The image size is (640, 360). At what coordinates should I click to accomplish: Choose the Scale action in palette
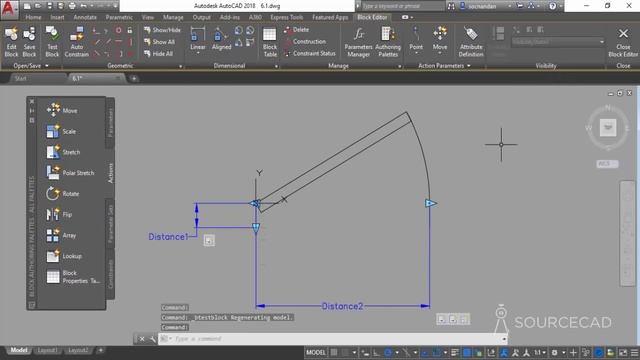(61, 131)
